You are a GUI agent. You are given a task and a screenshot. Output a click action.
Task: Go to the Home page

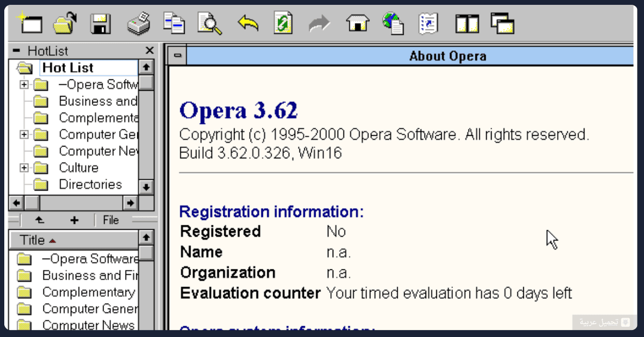click(x=357, y=24)
